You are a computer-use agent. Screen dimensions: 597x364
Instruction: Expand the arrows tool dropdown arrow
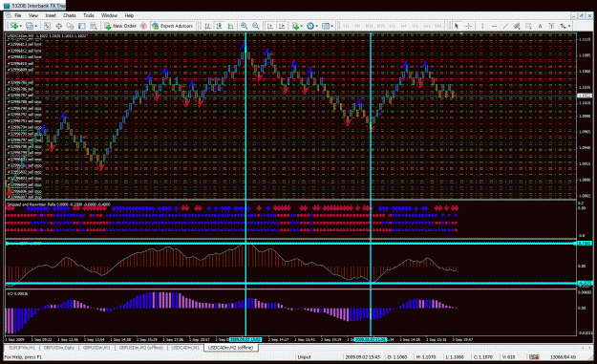click(569, 26)
